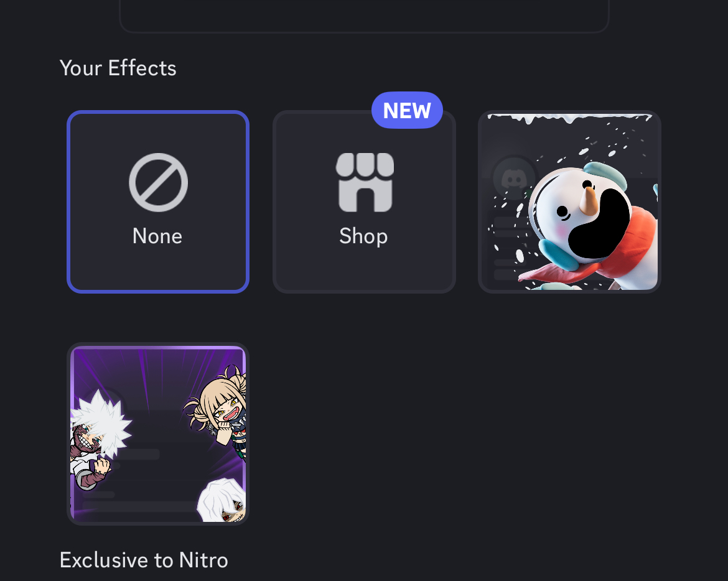Click the spiky white-haired grinning character
Viewport: 728px width, 581px height.
pos(99,439)
